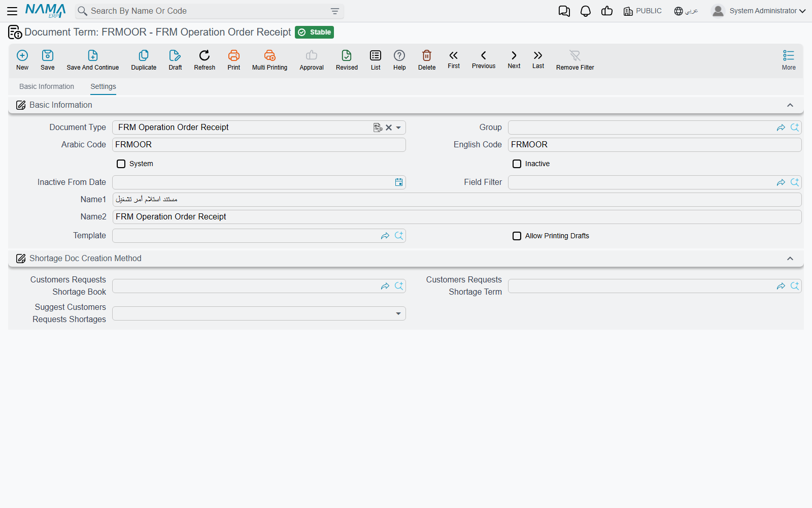Open the Inactive From Date calendar picker

[399, 182]
